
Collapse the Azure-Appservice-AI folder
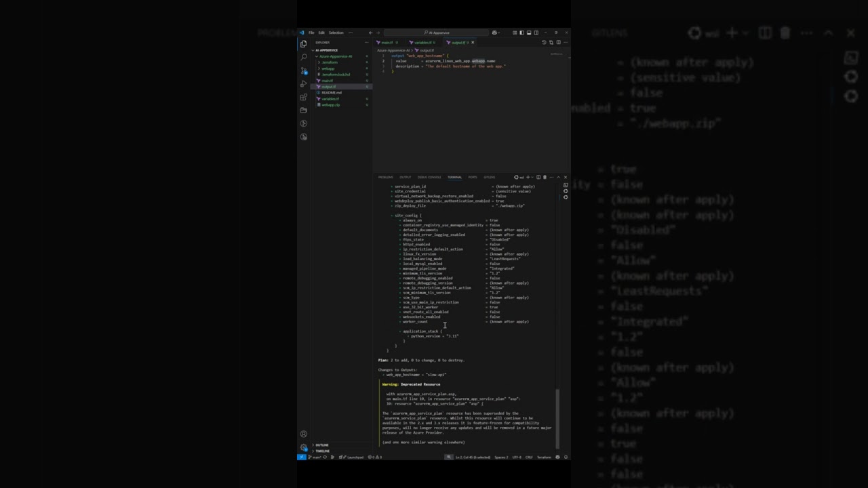(x=341, y=56)
